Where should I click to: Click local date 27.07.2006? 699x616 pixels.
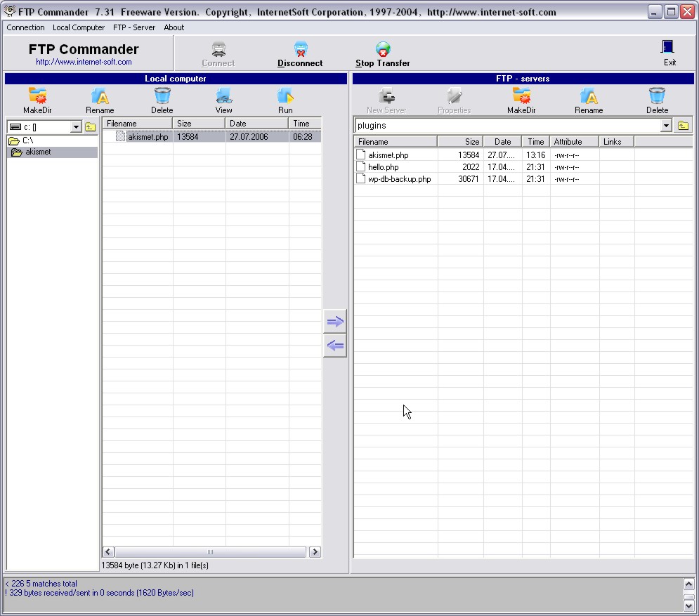click(249, 137)
